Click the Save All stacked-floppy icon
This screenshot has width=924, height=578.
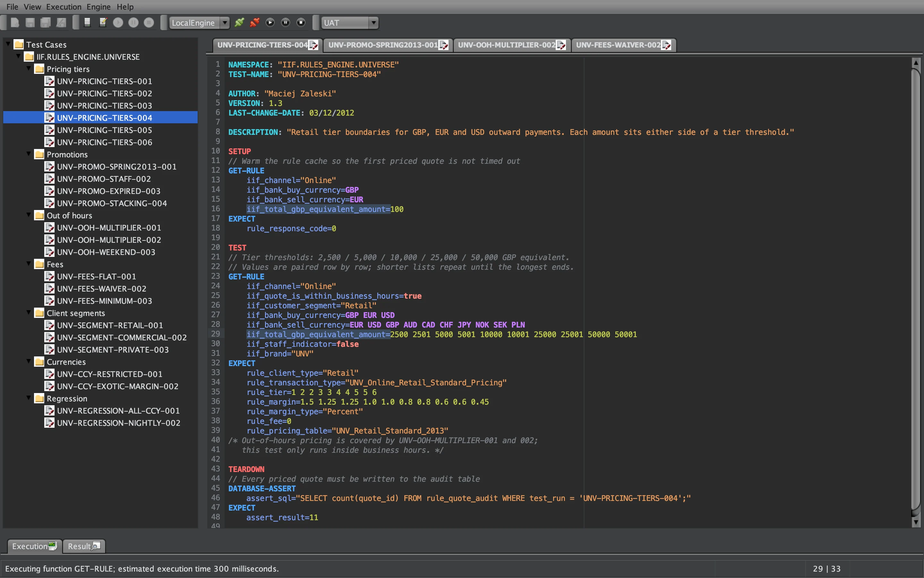point(46,22)
